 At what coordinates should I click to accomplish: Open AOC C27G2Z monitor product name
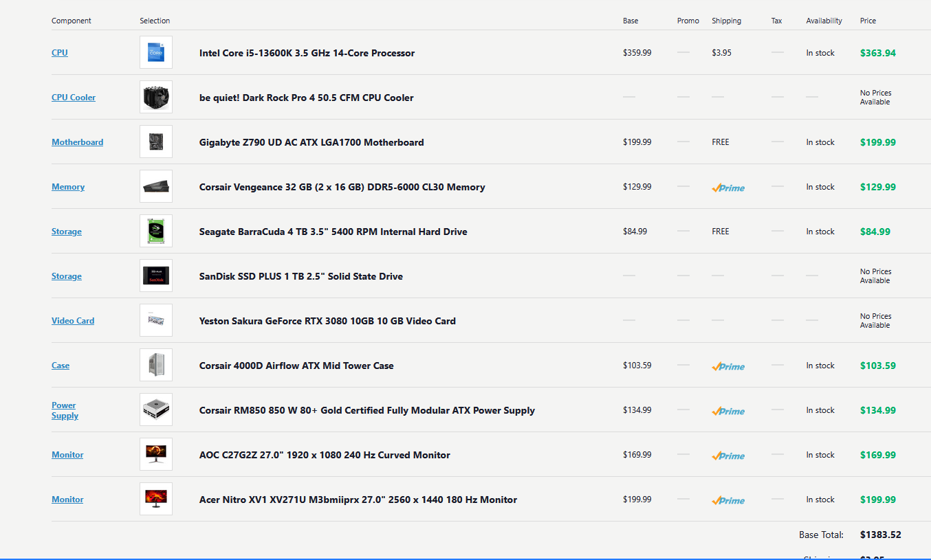(325, 455)
